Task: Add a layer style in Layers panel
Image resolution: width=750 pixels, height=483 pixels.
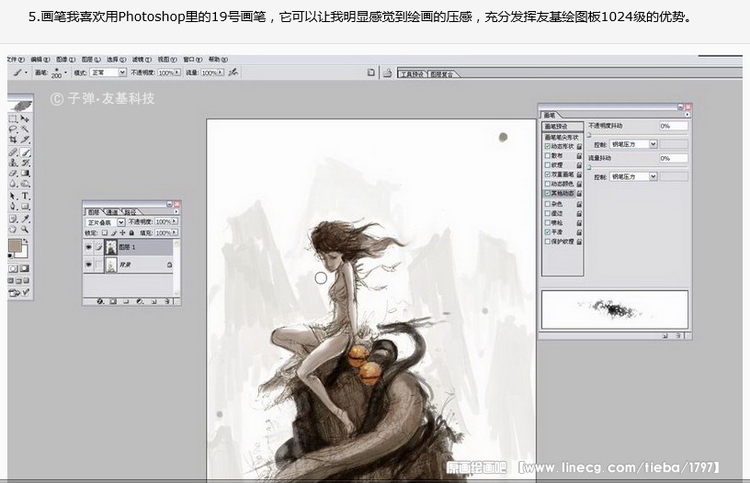Action: tap(100, 301)
